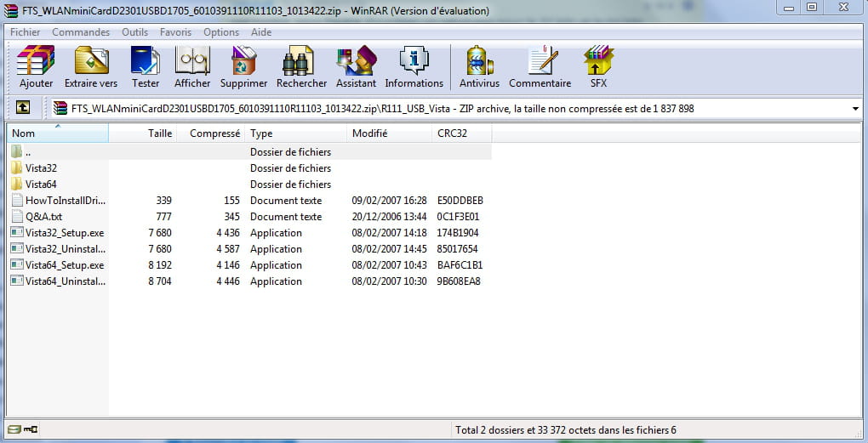Viewport: 868px width, 443px height.
Task: Add a Commentaire to archive
Action: (x=540, y=67)
